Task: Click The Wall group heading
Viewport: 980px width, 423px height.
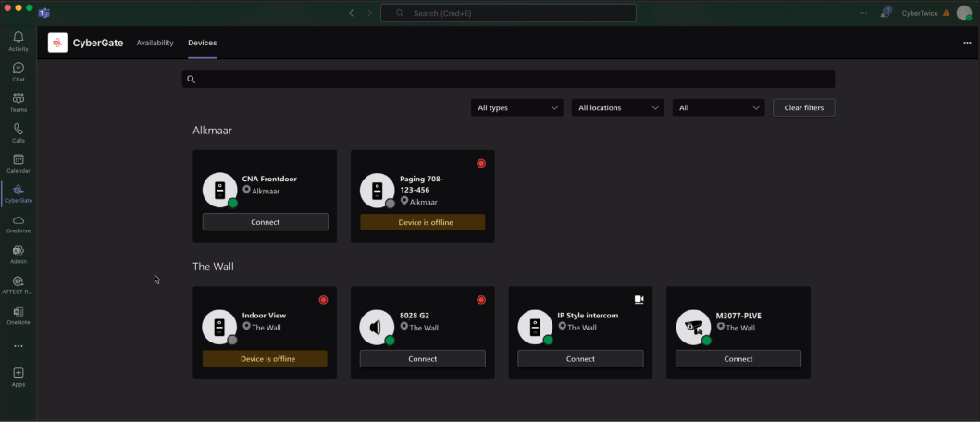Action: (x=213, y=267)
